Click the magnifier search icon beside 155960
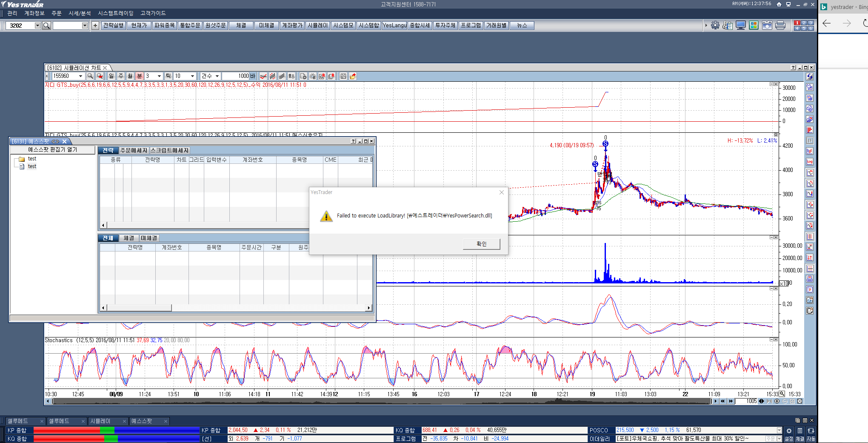Image resolution: width=868 pixels, height=443 pixels. (90, 76)
